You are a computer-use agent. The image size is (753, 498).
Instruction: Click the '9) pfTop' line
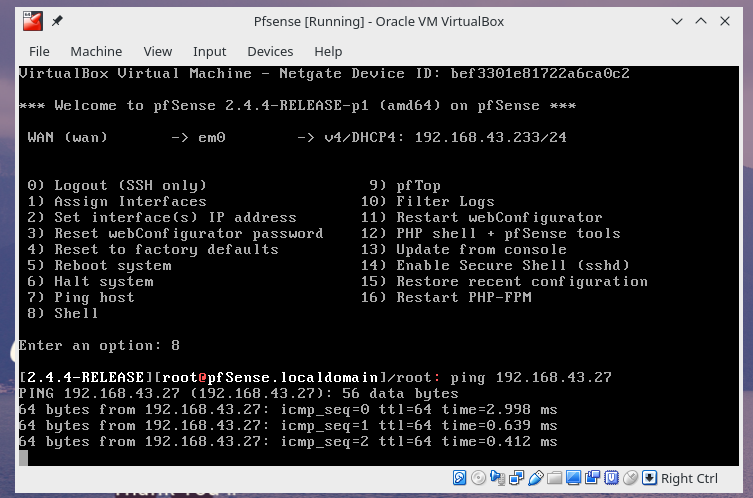405,185
